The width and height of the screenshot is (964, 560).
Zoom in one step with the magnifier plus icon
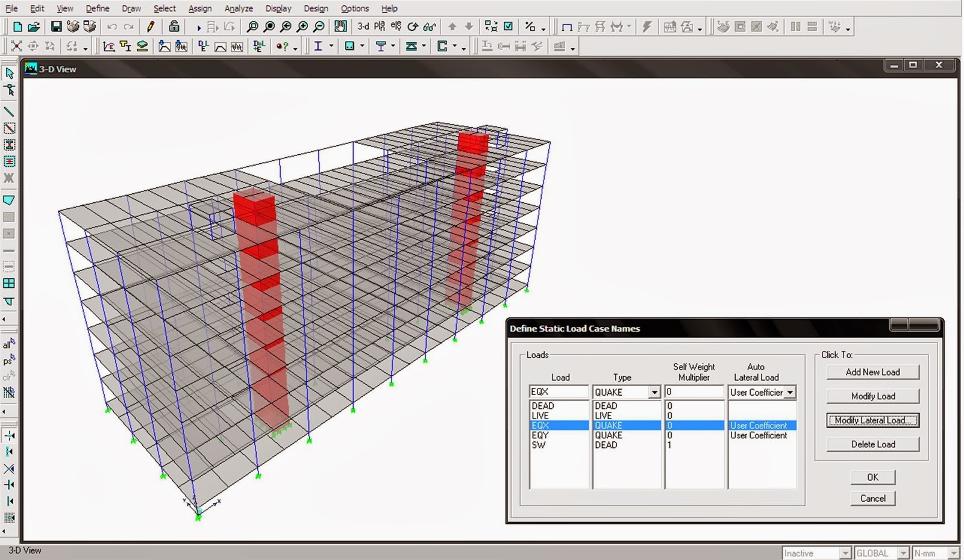point(303,26)
